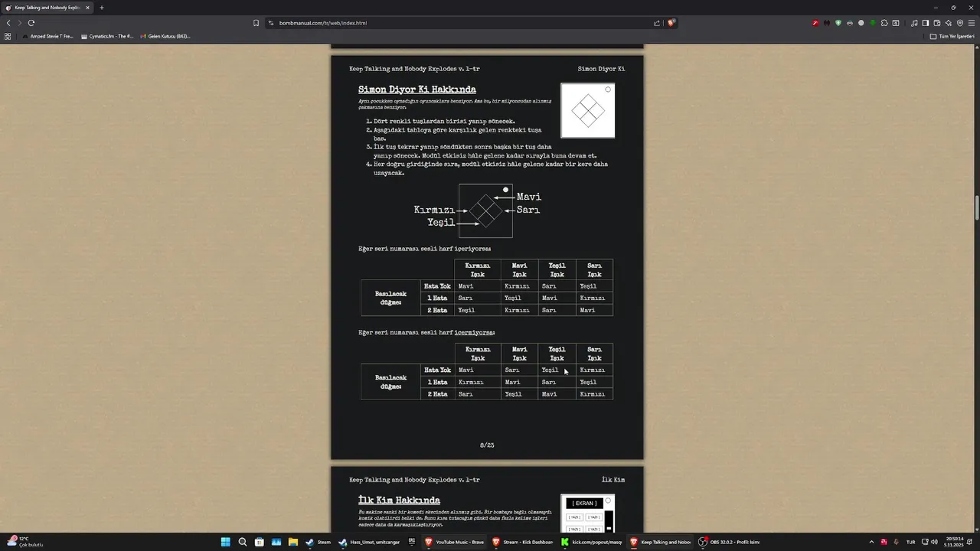The image size is (980, 551).
Task: Click the Simon module thumbnail image
Action: pos(588,111)
